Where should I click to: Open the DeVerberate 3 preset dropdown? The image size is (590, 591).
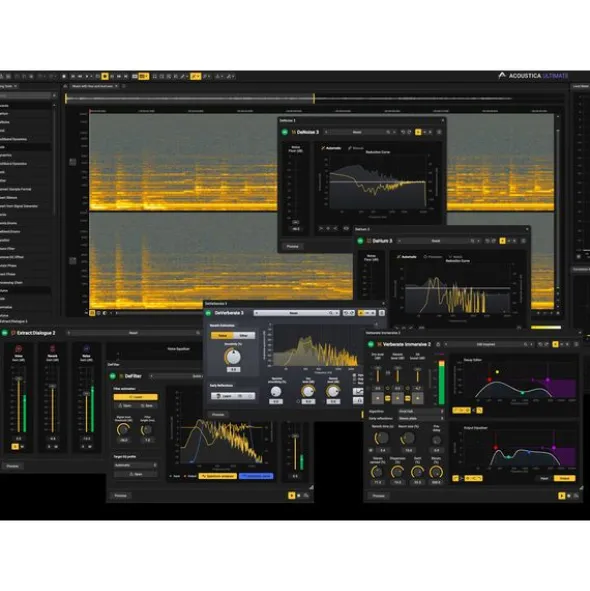[296, 313]
